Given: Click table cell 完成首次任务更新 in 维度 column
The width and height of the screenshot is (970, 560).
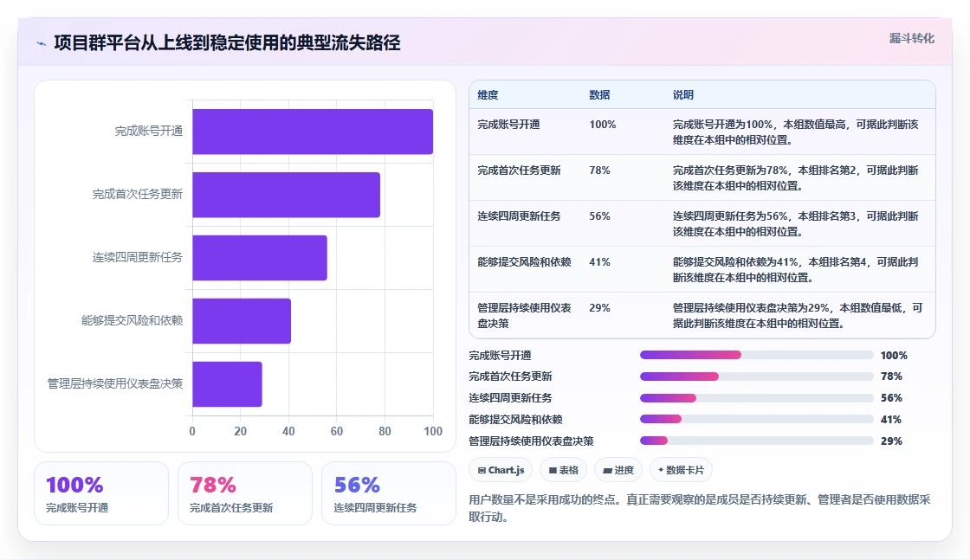Looking at the screenshot, I should coord(519,170).
